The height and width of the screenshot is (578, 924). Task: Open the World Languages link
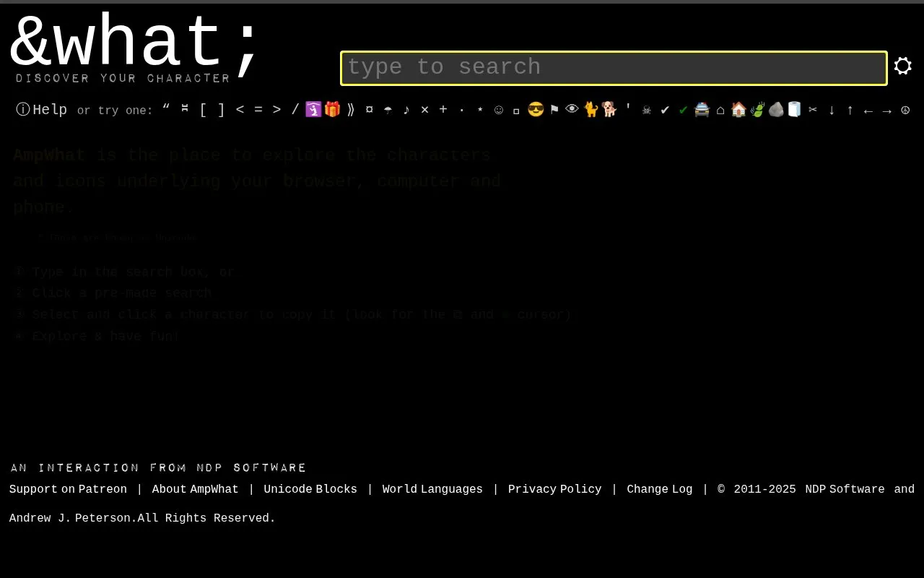click(x=432, y=489)
